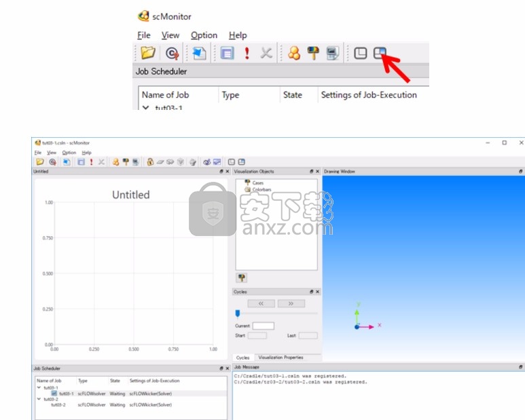Click 'Settings of Job-Execution' header in enlarged top image
The height and width of the screenshot is (420, 525).
tap(369, 95)
